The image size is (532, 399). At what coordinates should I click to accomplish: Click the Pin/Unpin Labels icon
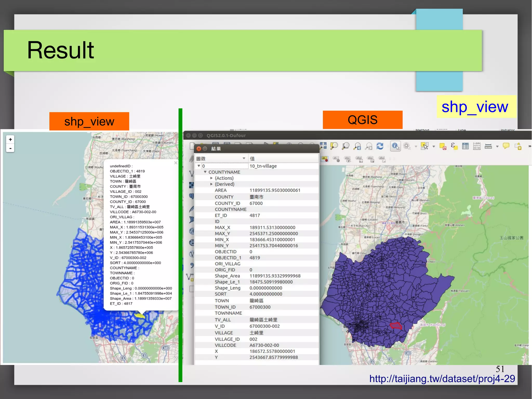[x=336, y=159]
